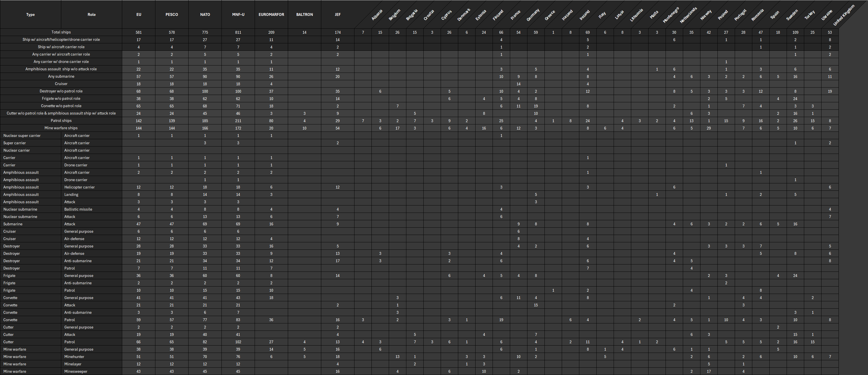Click the EUROMARFOR column header
The width and height of the screenshot is (868, 375).
tap(271, 14)
